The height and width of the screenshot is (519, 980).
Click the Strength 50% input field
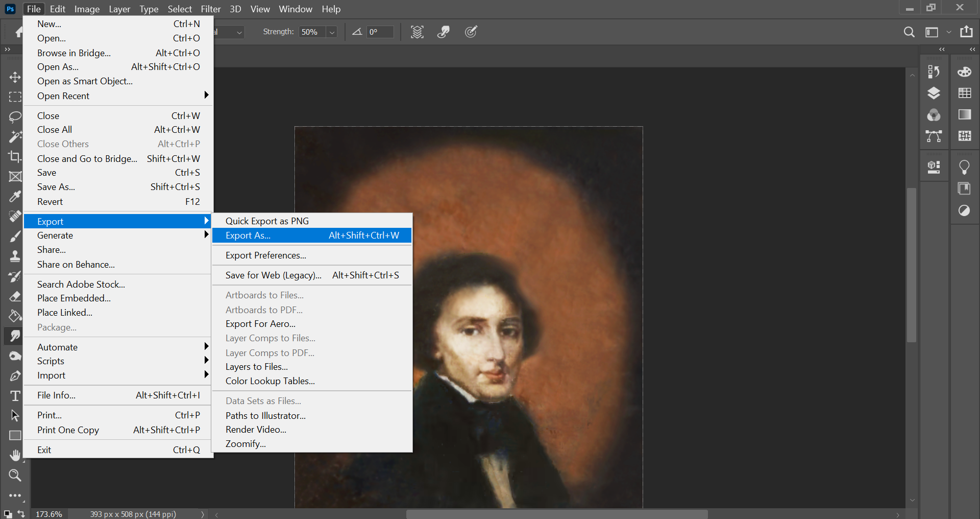tap(312, 32)
